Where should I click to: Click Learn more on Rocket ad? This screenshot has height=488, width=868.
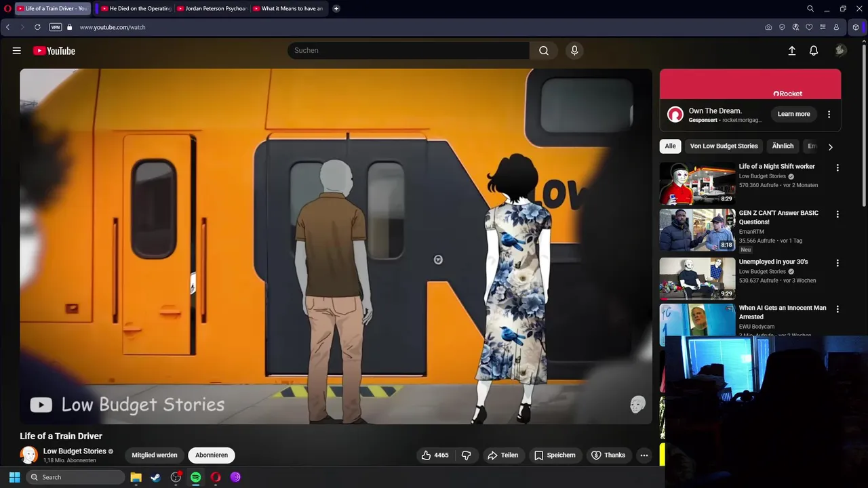click(x=793, y=115)
